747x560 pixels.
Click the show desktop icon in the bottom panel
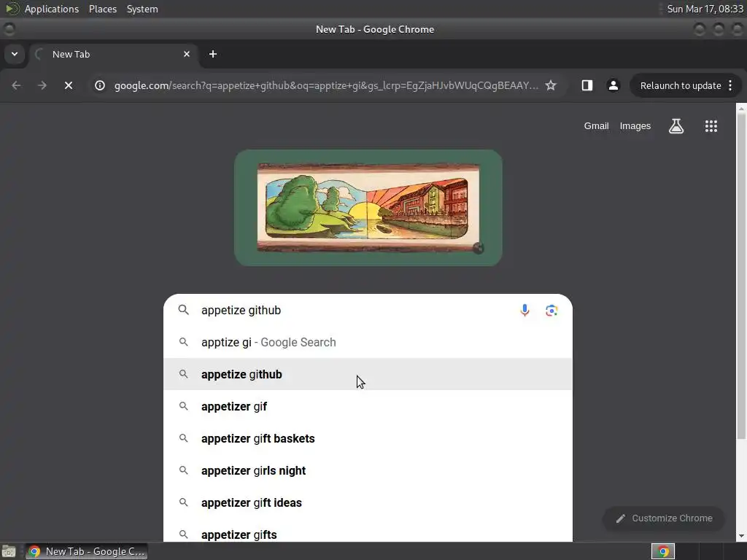click(x=9, y=551)
